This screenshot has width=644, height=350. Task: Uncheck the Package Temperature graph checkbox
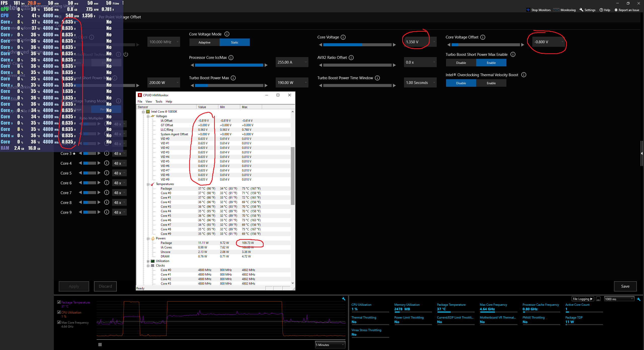tap(59, 302)
